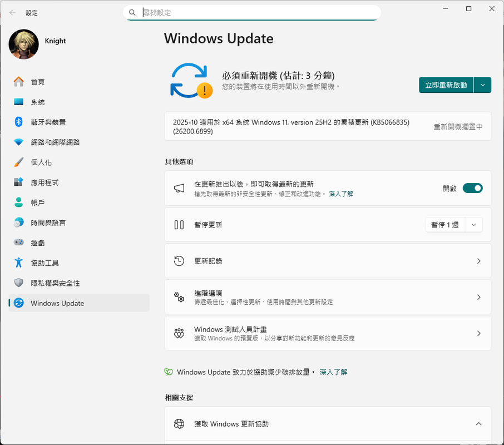Open the pause duration dropdown arrow

tap(473, 225)
